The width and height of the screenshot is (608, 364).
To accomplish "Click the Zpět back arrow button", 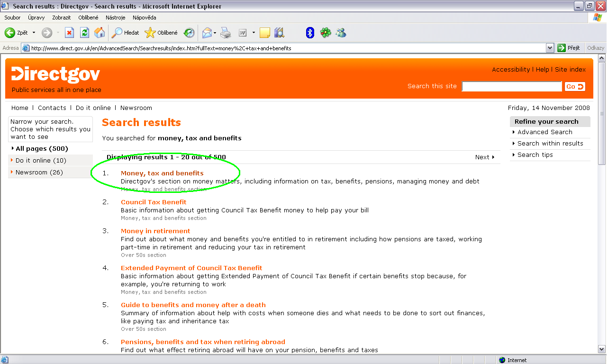I will [x=16, y=33].
